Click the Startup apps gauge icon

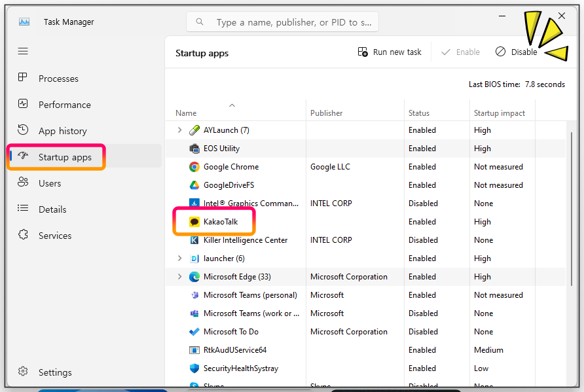[x=23, y=156]
